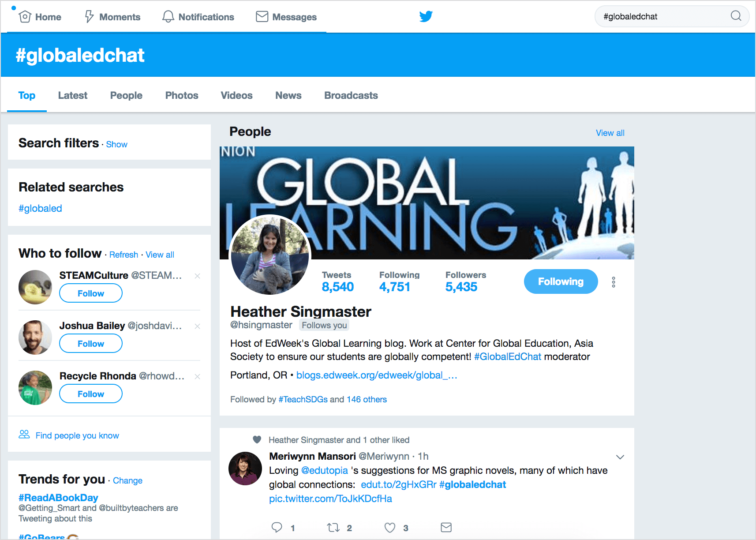
Task: Open the edut.to/2gHxGRr link
Action: (399, 484)
